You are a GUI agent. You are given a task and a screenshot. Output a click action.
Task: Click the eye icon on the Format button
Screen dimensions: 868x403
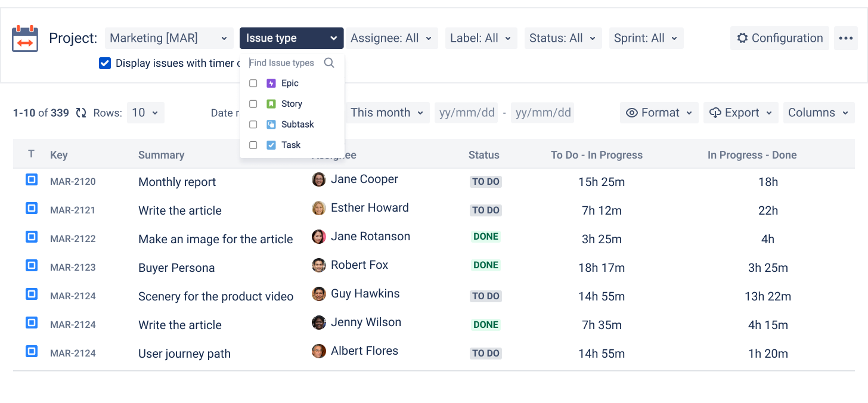coord(633,112)
